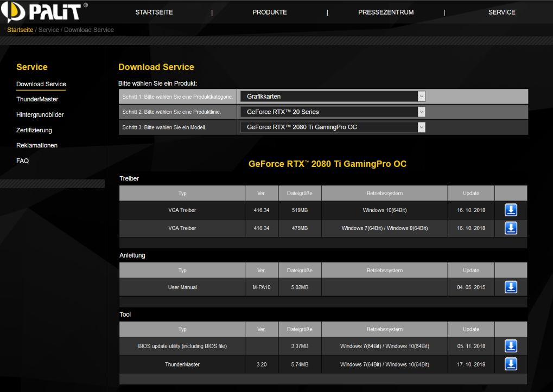Open the STARTSEITE menu item
This screenshot has height=392, width=553.
(x=154, y=12)
